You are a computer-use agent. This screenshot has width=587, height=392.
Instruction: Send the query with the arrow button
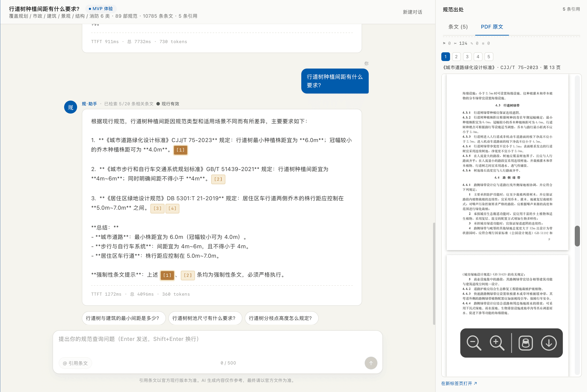(371, 363)
